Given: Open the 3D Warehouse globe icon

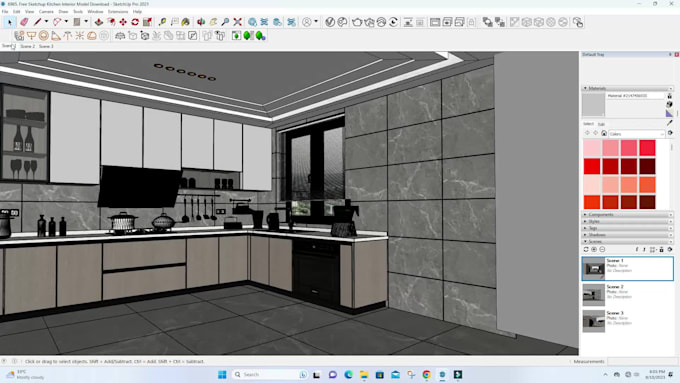Looking at the screenshot, I should [x=252, y=22].
